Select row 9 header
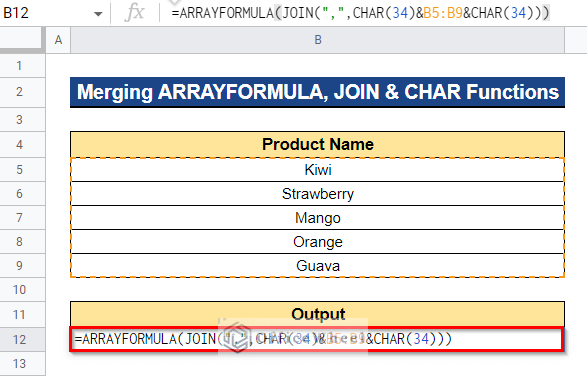Image resolution: width=587 pixels, height=376 pixels. coord(22,266)
